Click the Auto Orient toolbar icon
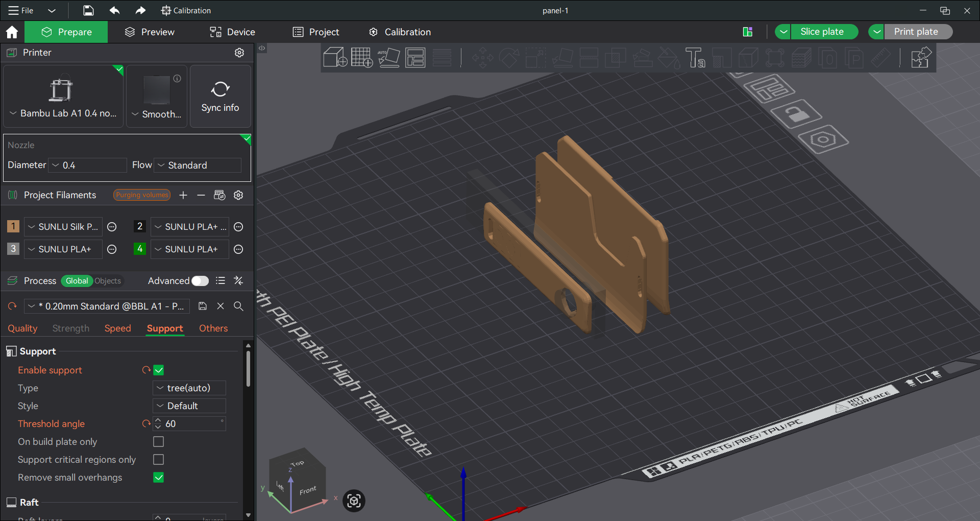The width and height of the screenshot is (980, 521). [388, 57]
